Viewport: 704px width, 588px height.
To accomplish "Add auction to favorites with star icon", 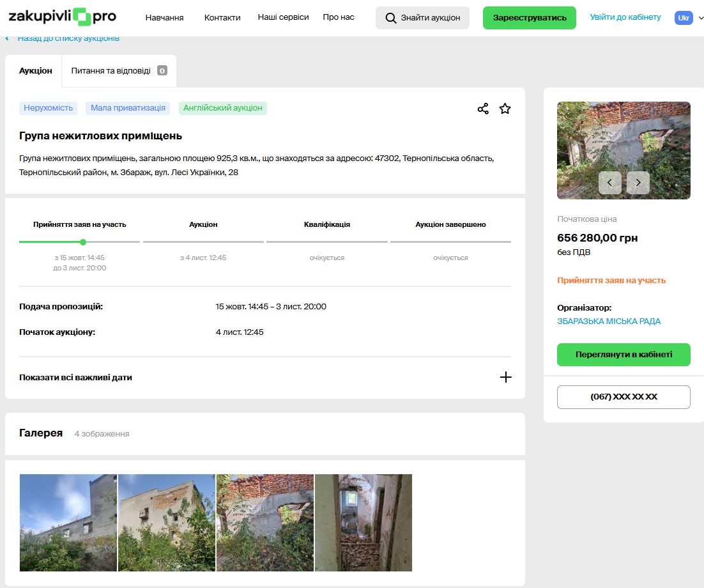I will pyautogui.click(x=505, y=109).
